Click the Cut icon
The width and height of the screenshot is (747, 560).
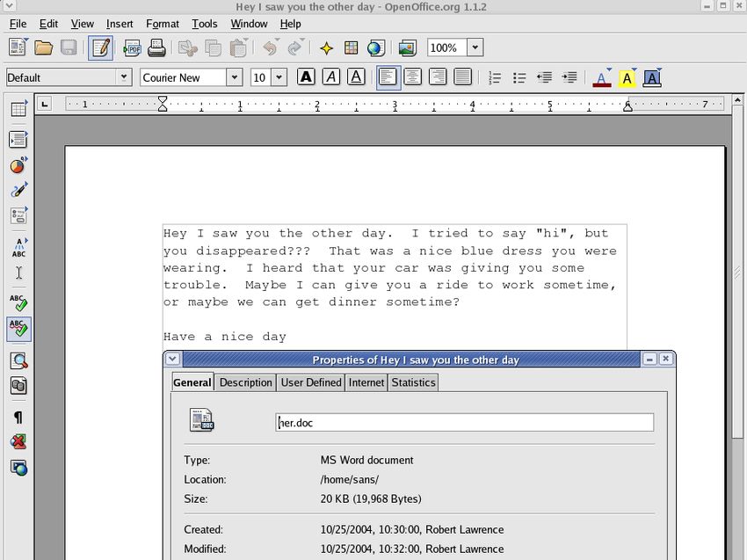pyautogui.click(x=188, y=48)
